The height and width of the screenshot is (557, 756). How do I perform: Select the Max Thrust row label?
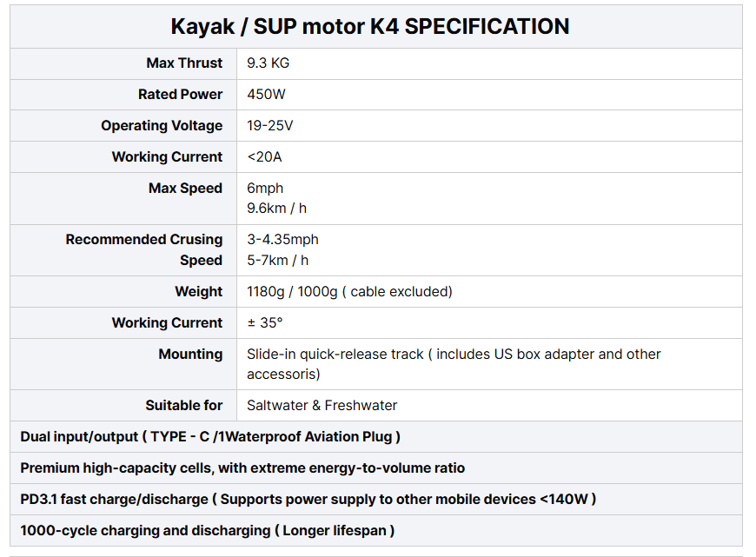click(x=184, y=63)
